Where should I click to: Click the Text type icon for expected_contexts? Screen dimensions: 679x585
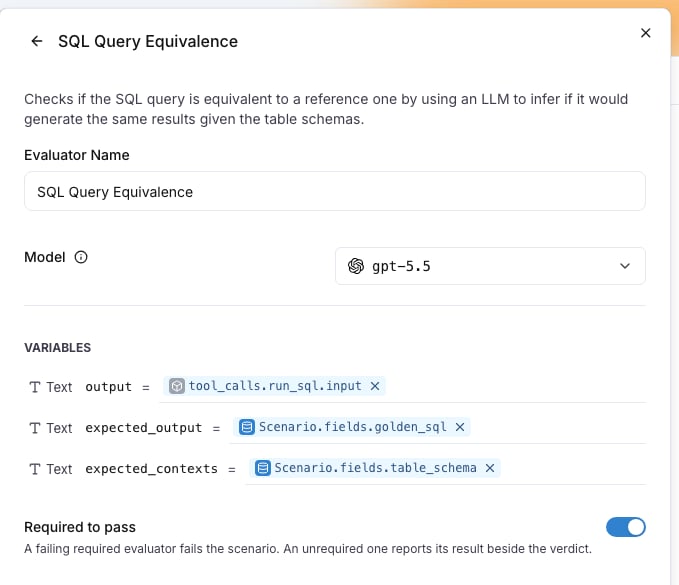coord(35,469)
